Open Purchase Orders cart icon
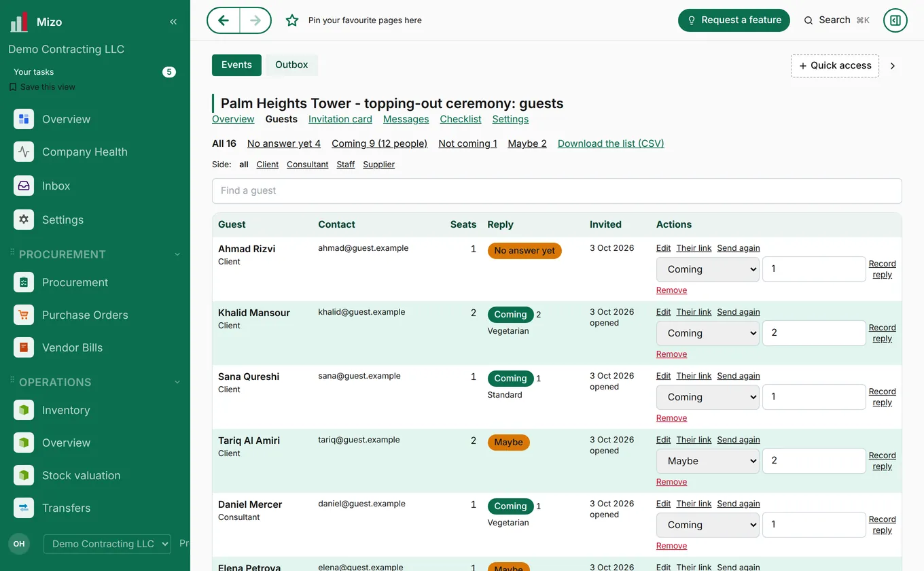This screenshot has width=924, height=571. [x=24, y=315]
